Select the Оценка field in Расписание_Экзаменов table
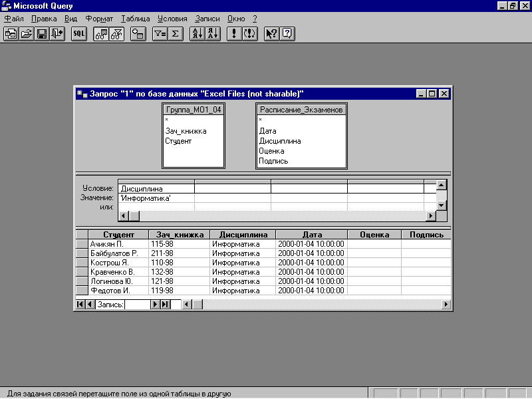532x399 pixels. (271, 151)
